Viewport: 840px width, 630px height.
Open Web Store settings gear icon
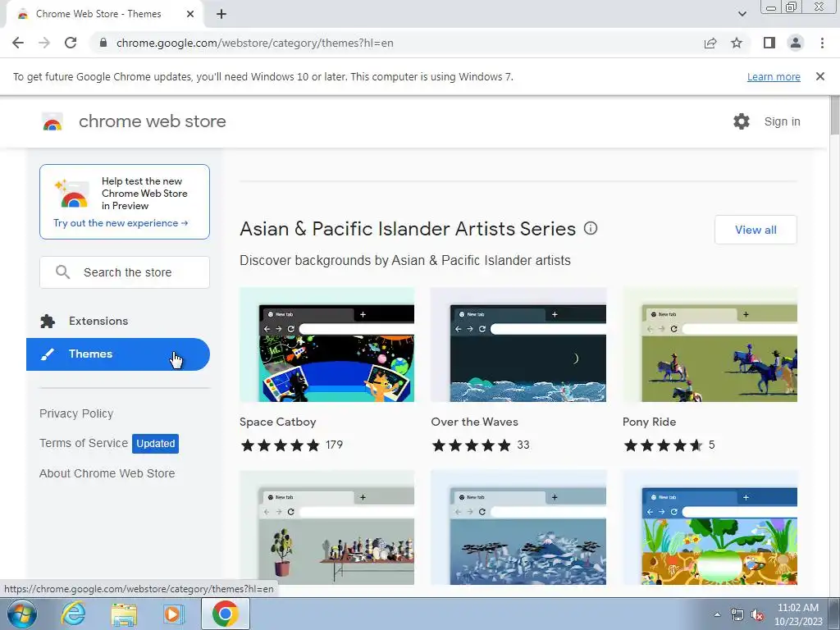coord(742,121)
